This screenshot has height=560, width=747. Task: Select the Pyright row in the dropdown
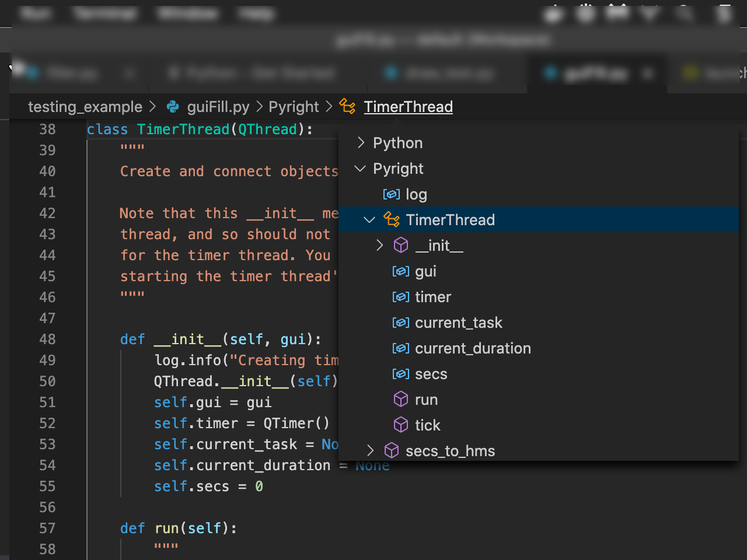539,169
